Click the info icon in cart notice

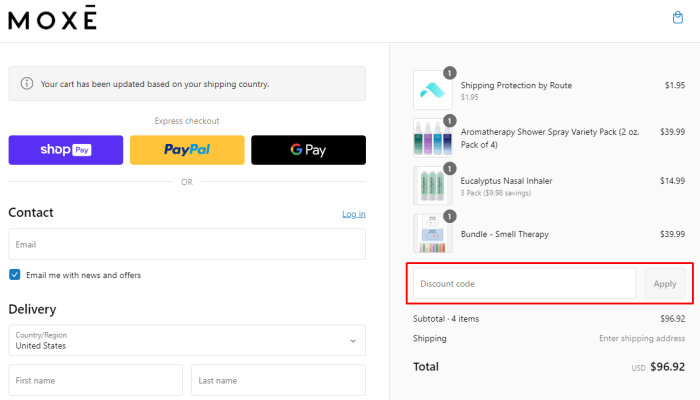coord(27,83)
